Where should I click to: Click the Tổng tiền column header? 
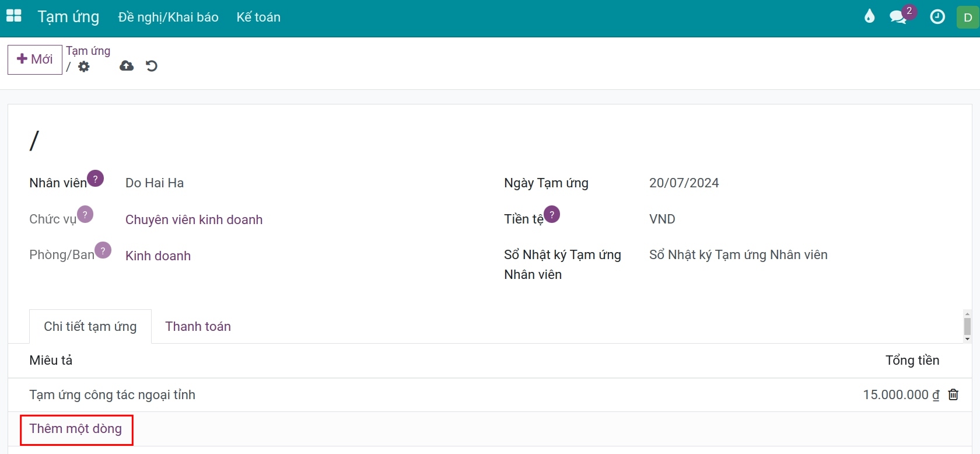[912, 360]
